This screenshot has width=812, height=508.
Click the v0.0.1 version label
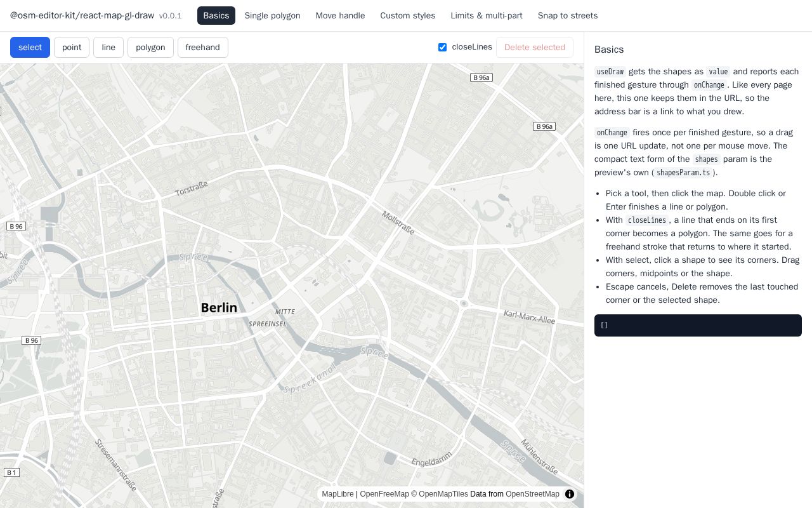coord(170,16)
